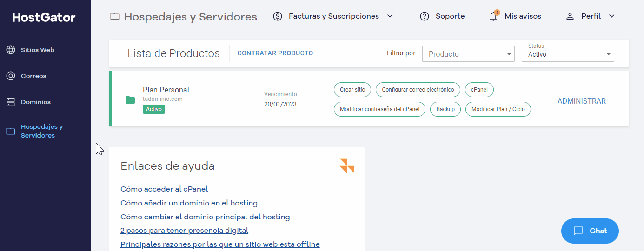
Task: Click the folder icon for Hospedajes y Servidores sidebar
Action: click(11, 131)
